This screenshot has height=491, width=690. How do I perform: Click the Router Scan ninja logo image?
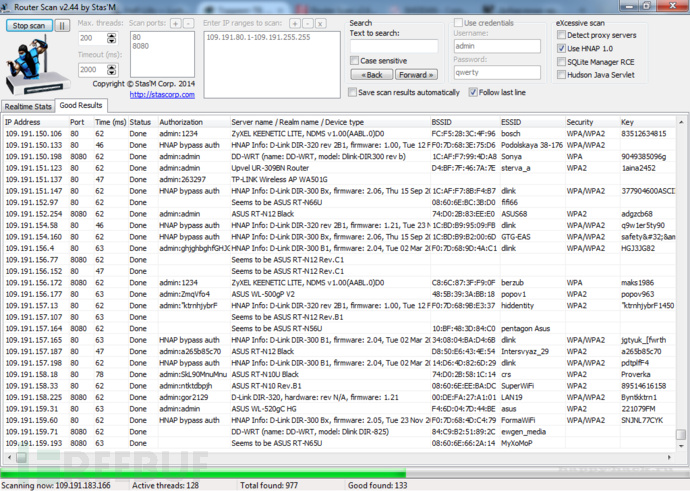[x=37, y=66]
